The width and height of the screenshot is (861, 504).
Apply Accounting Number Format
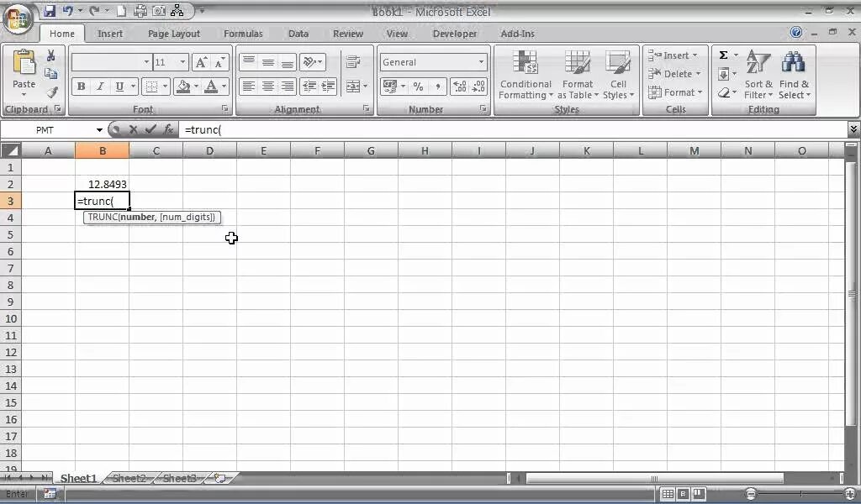(390, 87)
